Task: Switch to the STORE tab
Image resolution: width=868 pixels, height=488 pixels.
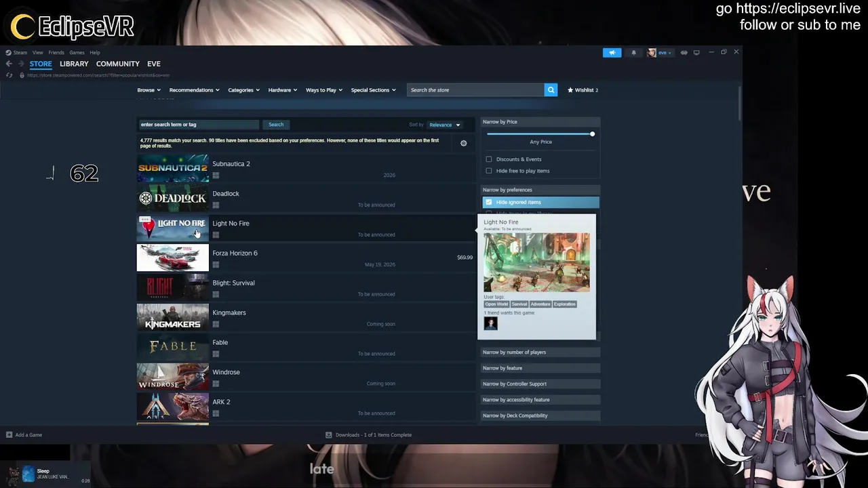Action: point(40,64)
